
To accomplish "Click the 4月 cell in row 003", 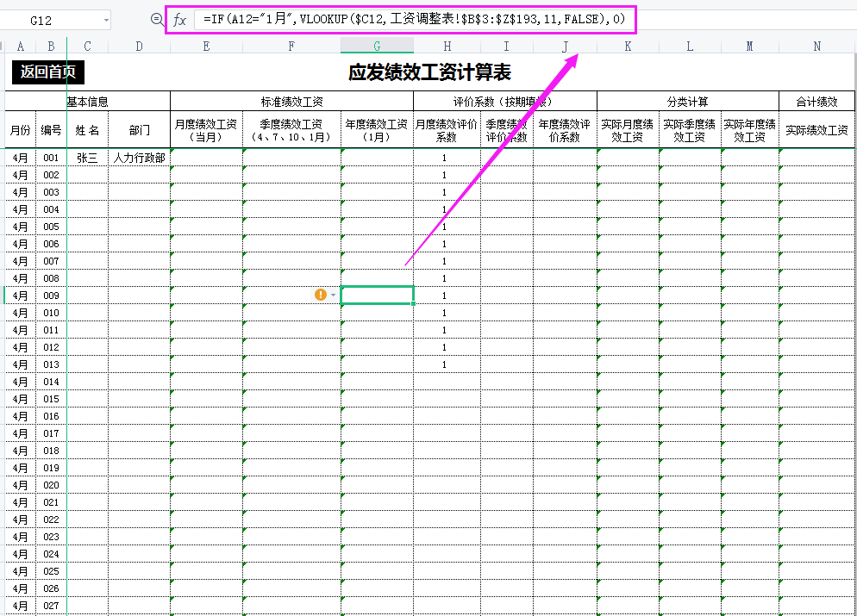I will tap(20, 192).
